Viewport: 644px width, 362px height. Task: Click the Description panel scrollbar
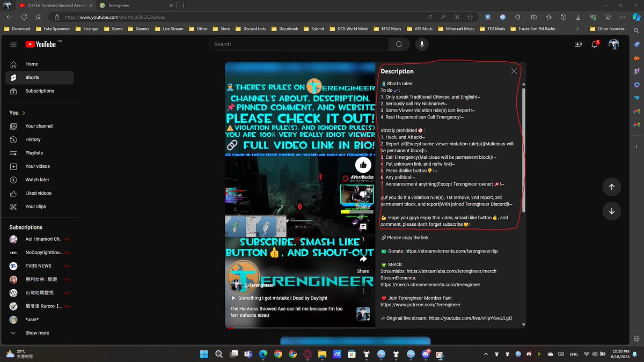(x=524, y=150)
